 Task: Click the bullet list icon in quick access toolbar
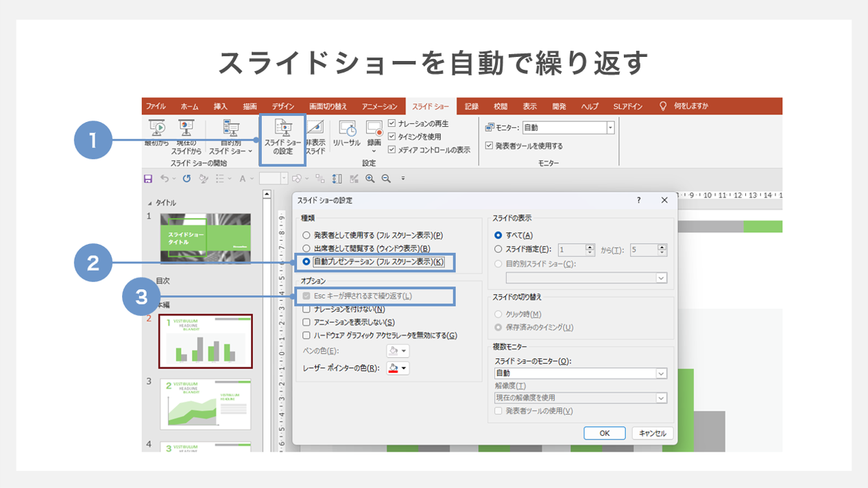coord(220,178)
